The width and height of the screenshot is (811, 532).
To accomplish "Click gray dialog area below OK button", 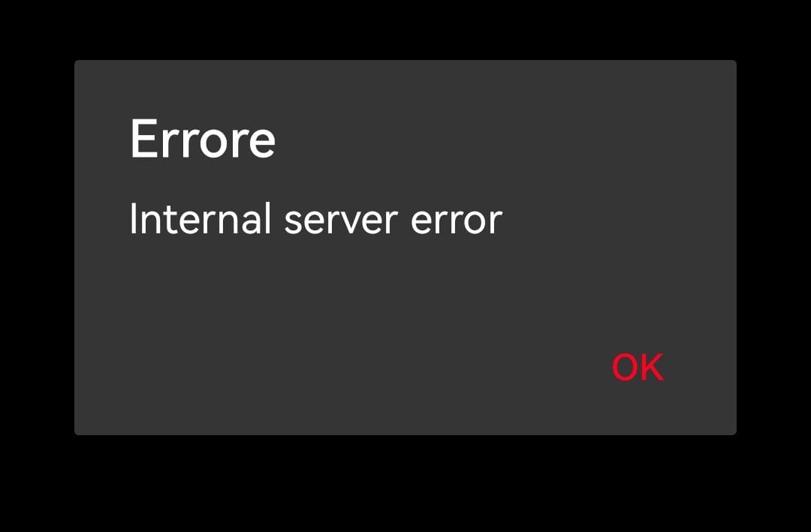I will pos(638,411).
